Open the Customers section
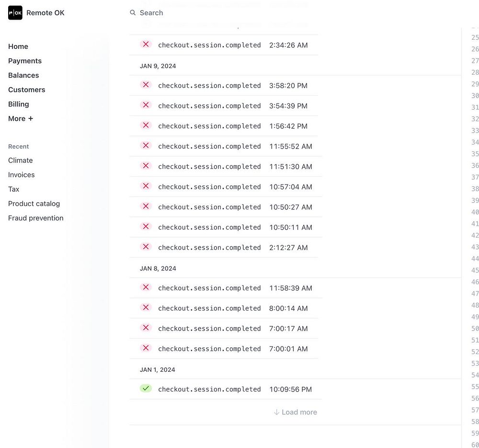This screenshot has width=479, height=448. pyautogui.click(x=26, y=90)
